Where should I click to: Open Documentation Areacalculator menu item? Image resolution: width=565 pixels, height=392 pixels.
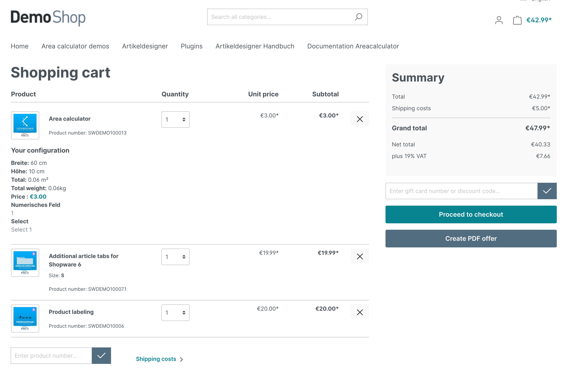pos(353,46)
